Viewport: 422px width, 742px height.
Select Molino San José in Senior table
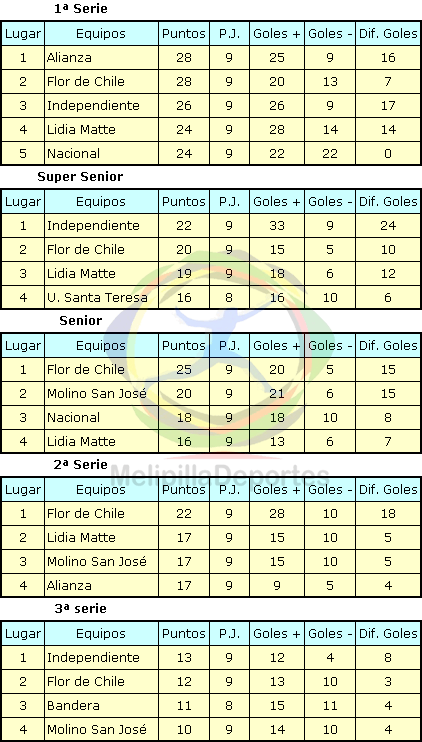(97, 393)
